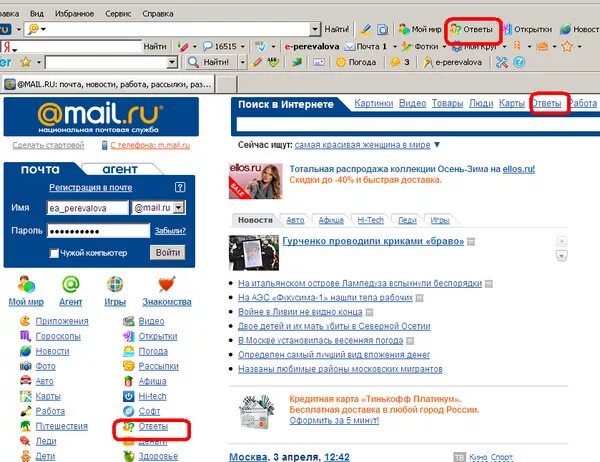Open dropdown arrow next to Найти! magnifier button

click(242, 62)
